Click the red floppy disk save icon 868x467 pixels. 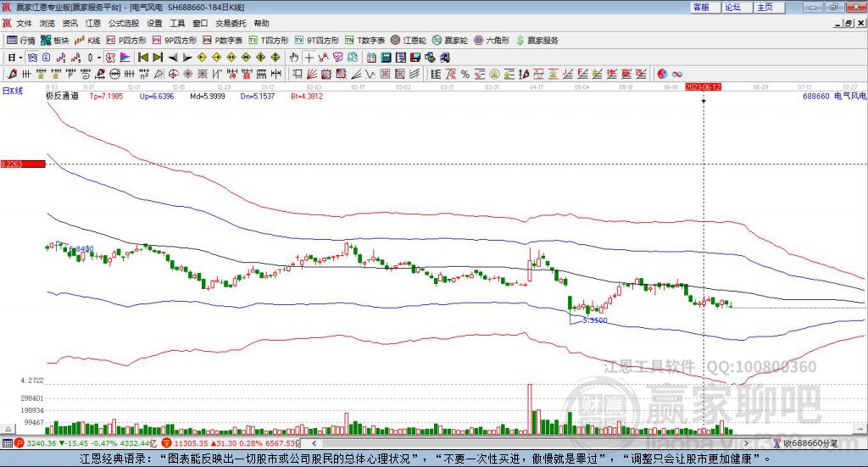point(415,58)
